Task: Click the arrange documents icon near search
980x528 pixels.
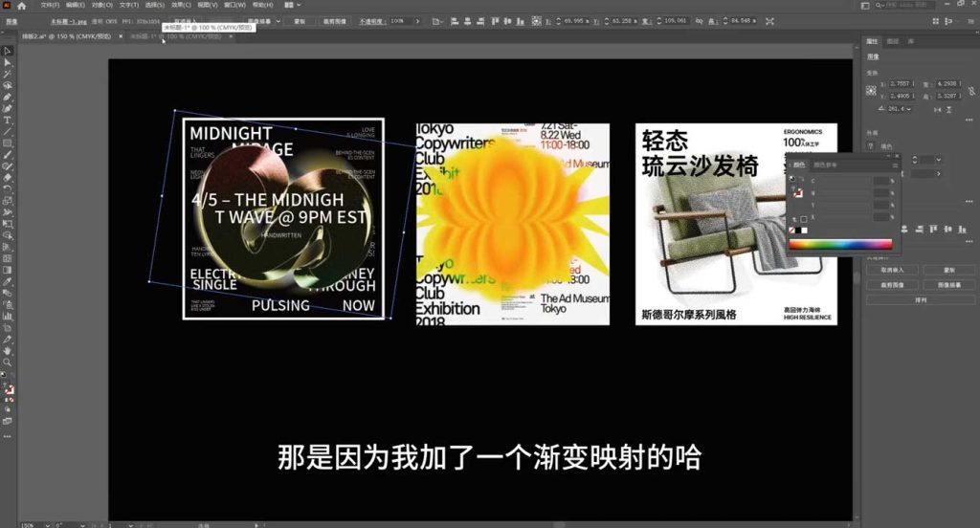Action: tap(865, 5)
